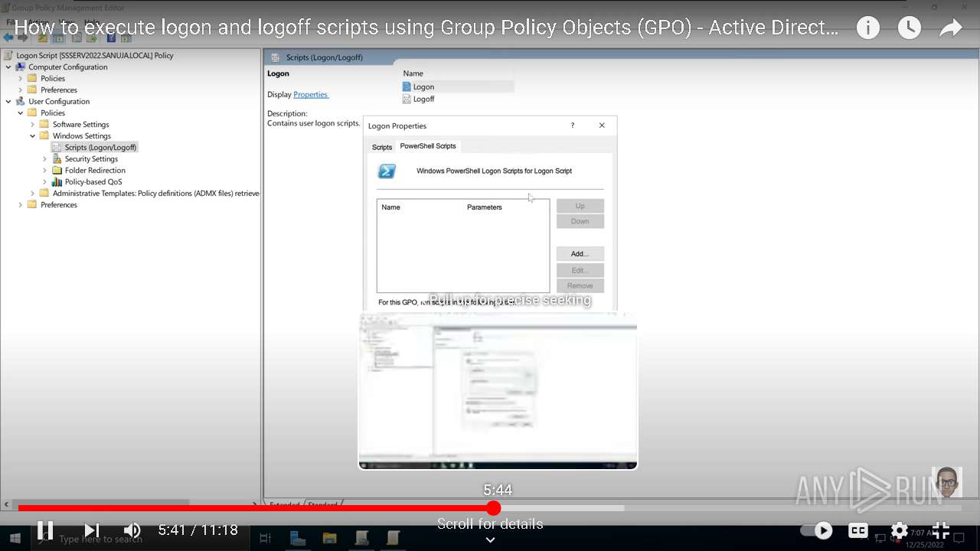Expand the Policy-based QoS node
The width and height of the screenshot is (980, 551).
45,181
